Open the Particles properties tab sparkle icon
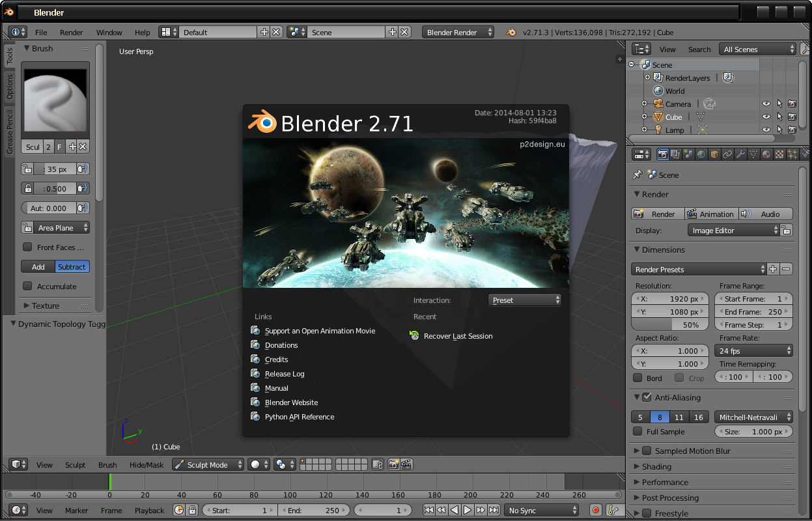Image resolution: width=812 pixels, height=521 pixels. [792, 154]
